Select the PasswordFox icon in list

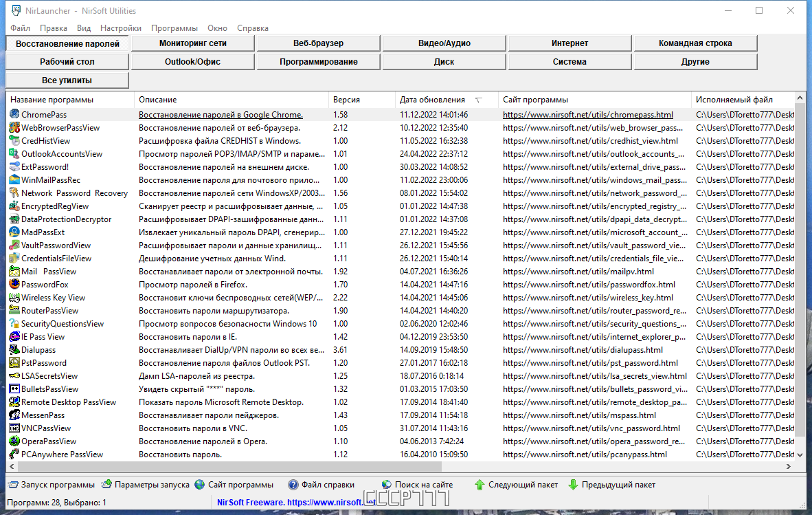(x=14, y=285)
